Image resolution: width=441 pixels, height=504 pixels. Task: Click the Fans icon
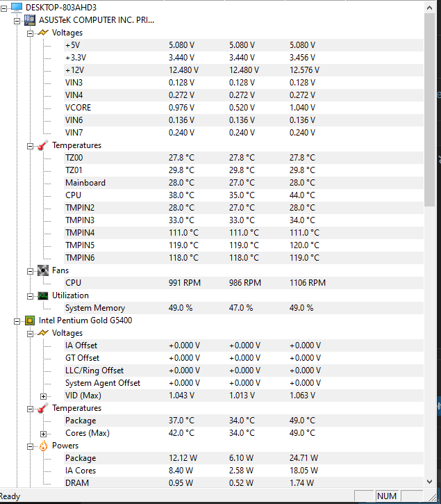click(x=43, y=270)
